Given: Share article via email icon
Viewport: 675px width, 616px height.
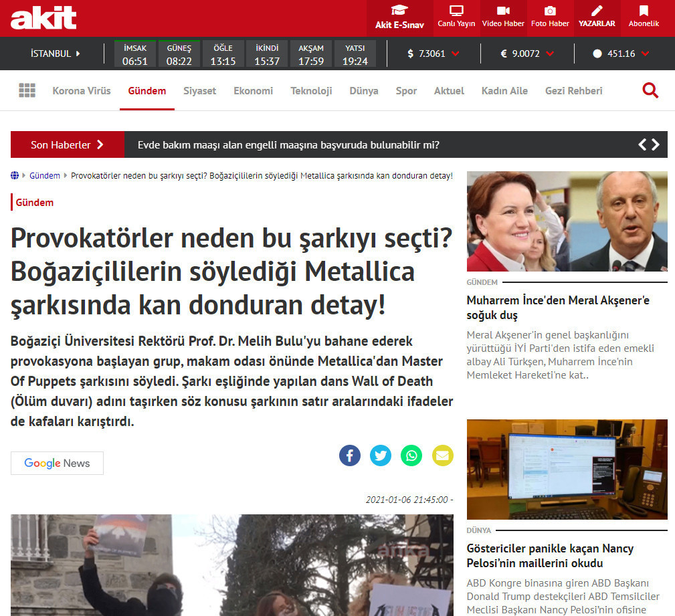Looking at the screenshot, I should 443,455.
